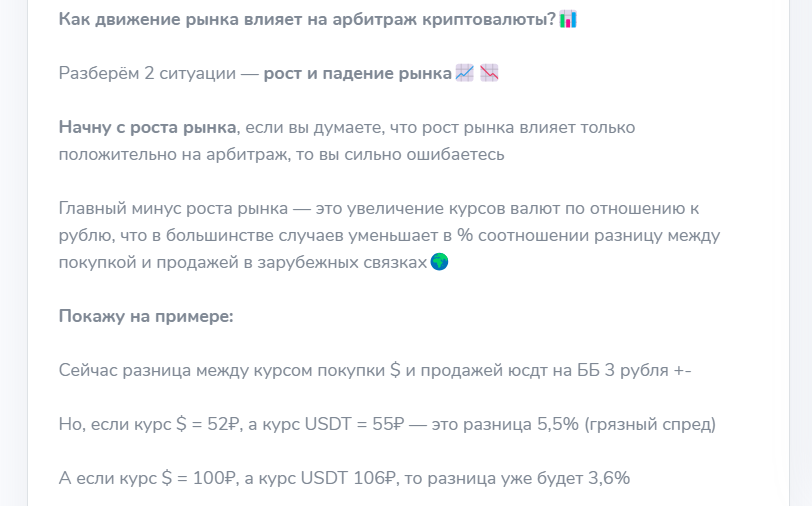Click the bold phrase 'Начну с роста рынка'

click(148, 127)
